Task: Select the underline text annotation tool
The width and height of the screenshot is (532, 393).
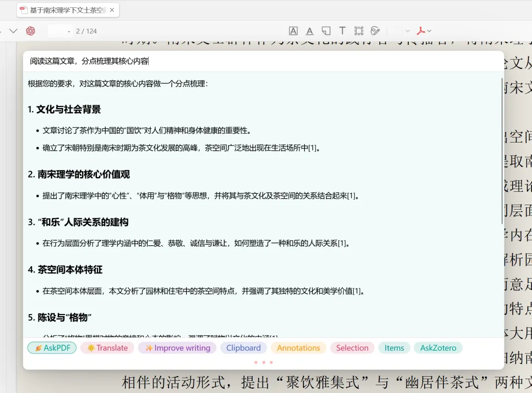Action: [x=309, y=31]
